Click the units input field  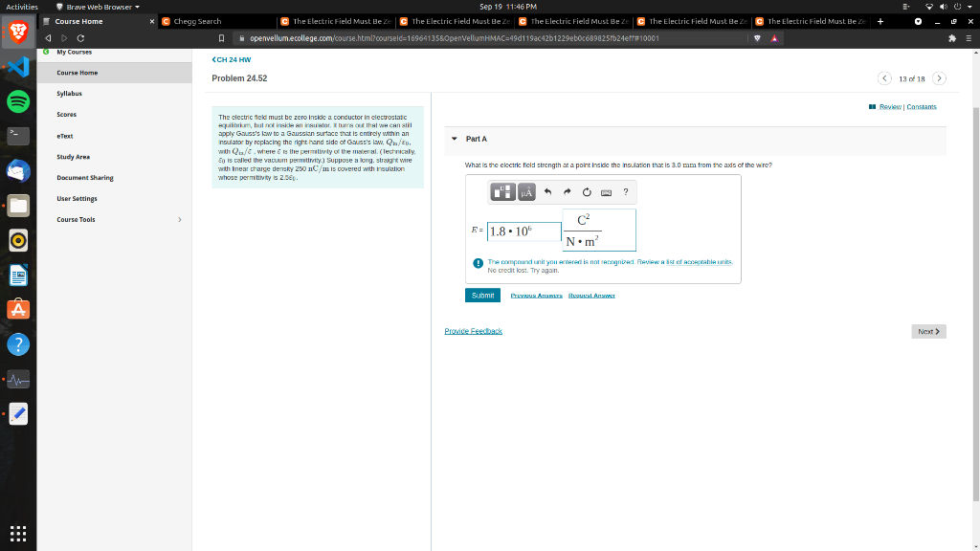(599, 230)
